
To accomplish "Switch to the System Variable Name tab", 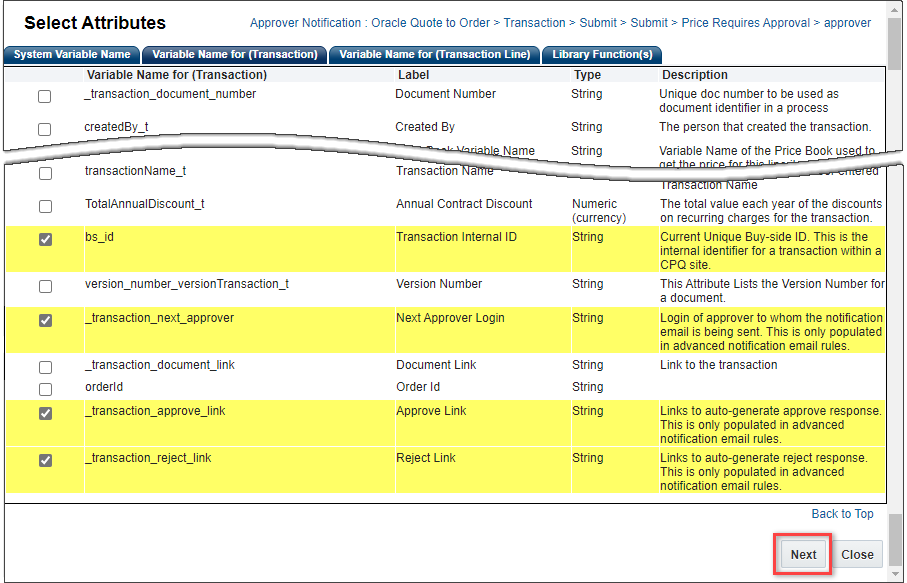I will 71,55.
